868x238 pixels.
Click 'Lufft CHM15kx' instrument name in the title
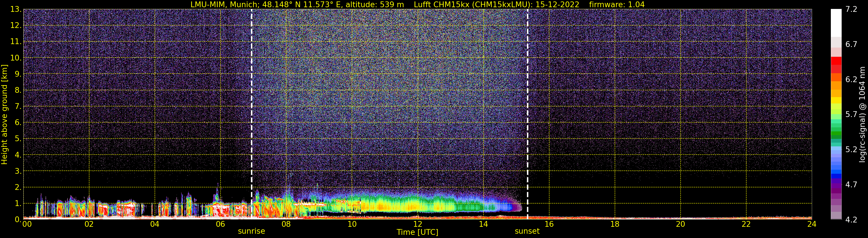click(442, 4)
